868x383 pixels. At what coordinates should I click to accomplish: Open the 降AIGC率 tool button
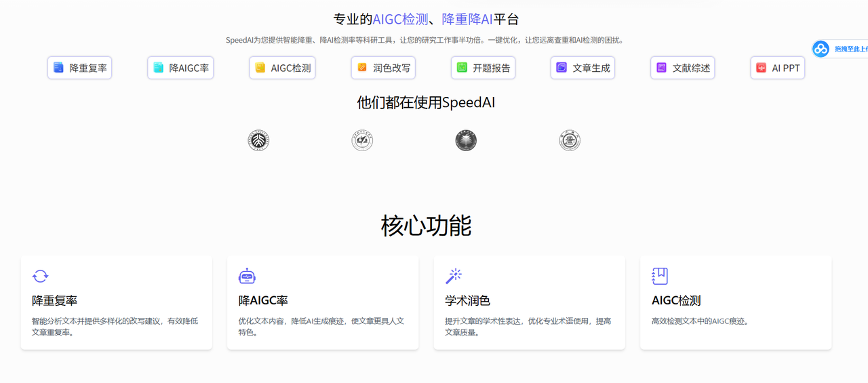180,68
